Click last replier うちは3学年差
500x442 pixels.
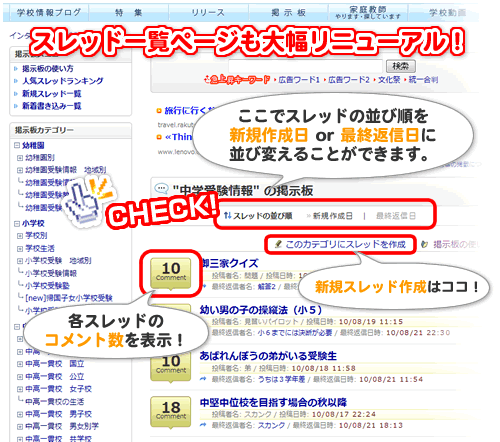point(282,379)
